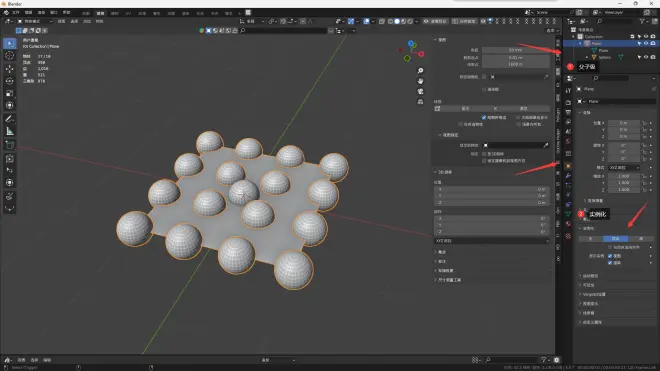Select the Faces instancing button
The image size is (660, 371).
pos(641,239)
